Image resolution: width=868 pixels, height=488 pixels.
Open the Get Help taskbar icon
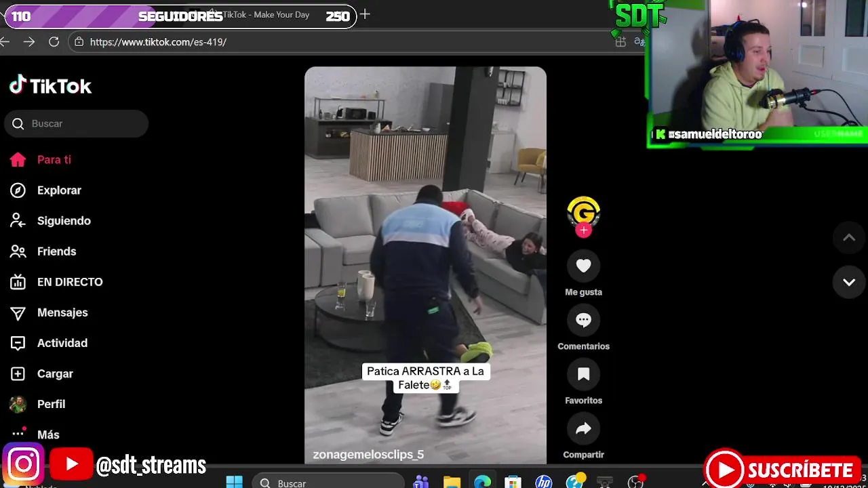pyautogui.click(x=574, y=483)
